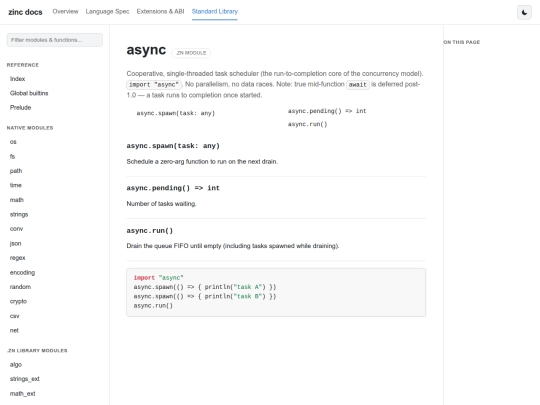The height and width of the screenshot is (405, 540).
Task: Click the import "async" inline code
Action: (x=154, y=85)
